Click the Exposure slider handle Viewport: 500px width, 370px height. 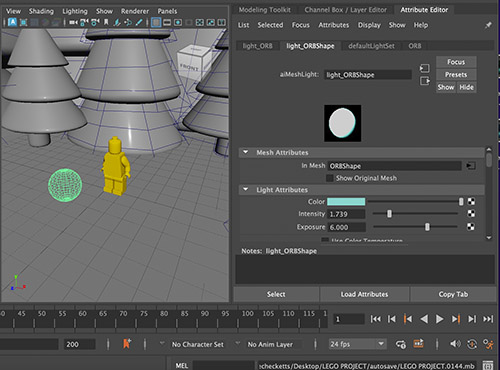point(427,227)
